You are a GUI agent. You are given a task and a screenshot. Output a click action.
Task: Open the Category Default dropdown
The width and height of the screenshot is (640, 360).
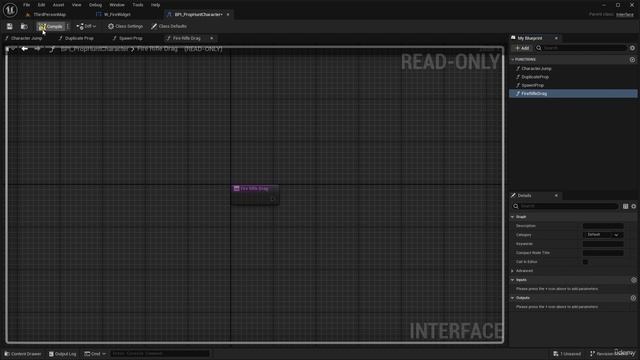pos(603,235)
